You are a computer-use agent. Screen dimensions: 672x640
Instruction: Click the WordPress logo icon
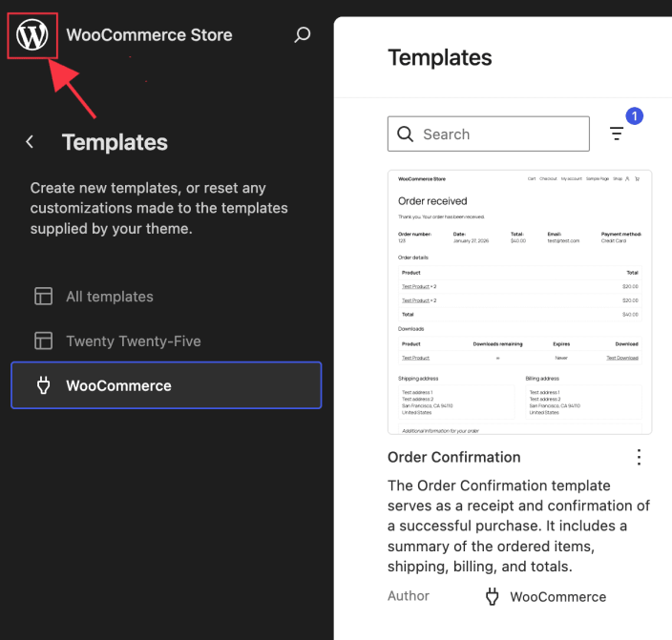(32, 34)
